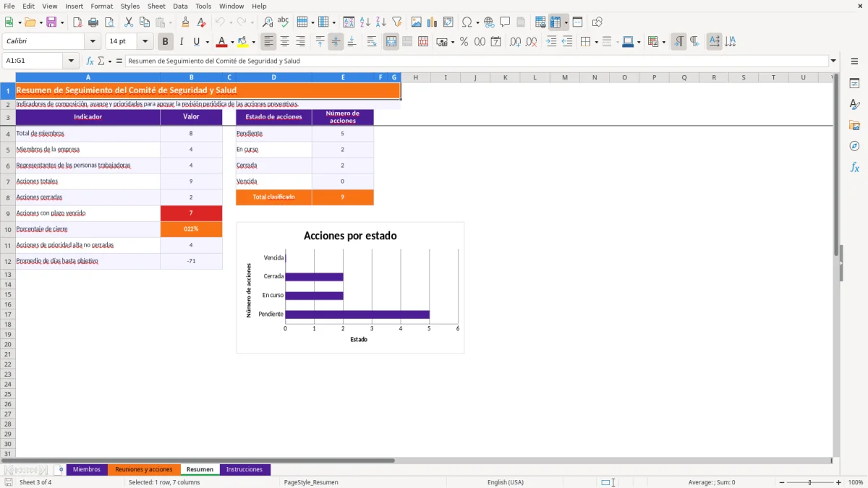Sort ascending A to Z

click(365, 22)
